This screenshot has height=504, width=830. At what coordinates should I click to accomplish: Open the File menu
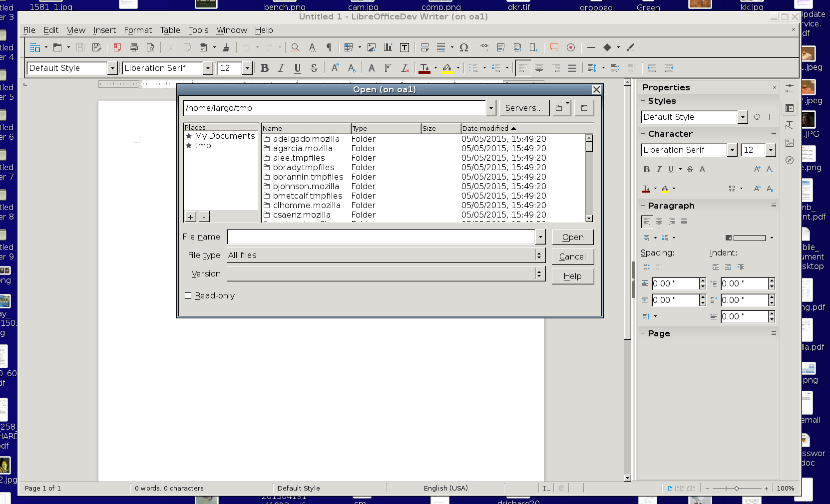(x=29, y=30)
